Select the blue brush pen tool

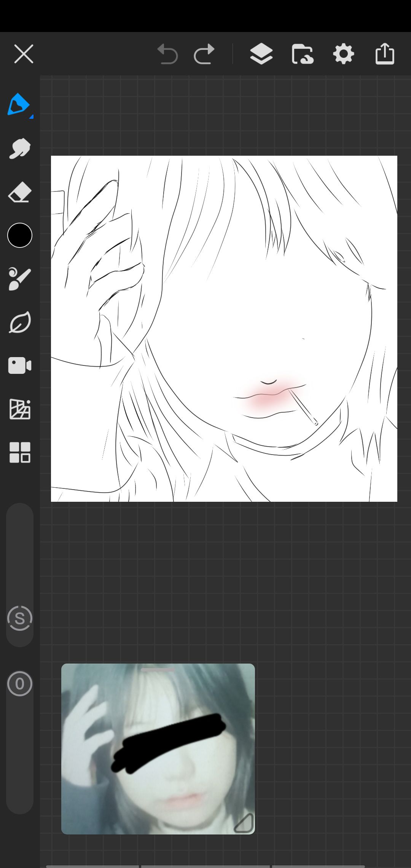(x=19, y=104)
